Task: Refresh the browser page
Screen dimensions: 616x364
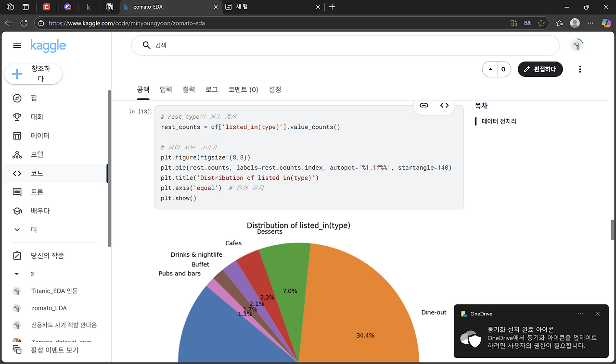Action: pos(24,23)
